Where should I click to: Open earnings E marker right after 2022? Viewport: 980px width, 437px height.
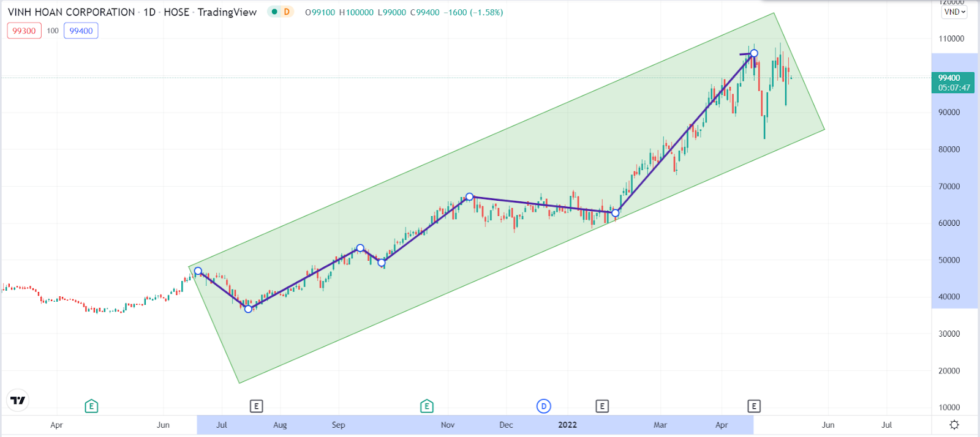click(x=602, y=406)
